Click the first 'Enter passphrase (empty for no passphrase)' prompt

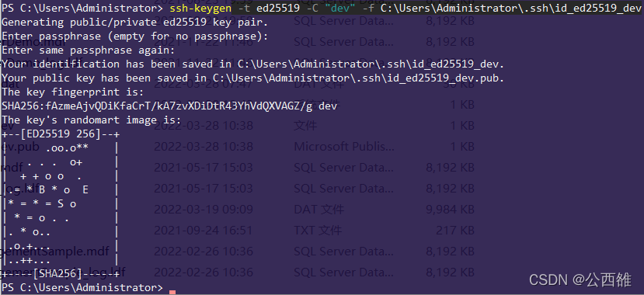click(x=134, y=36)
